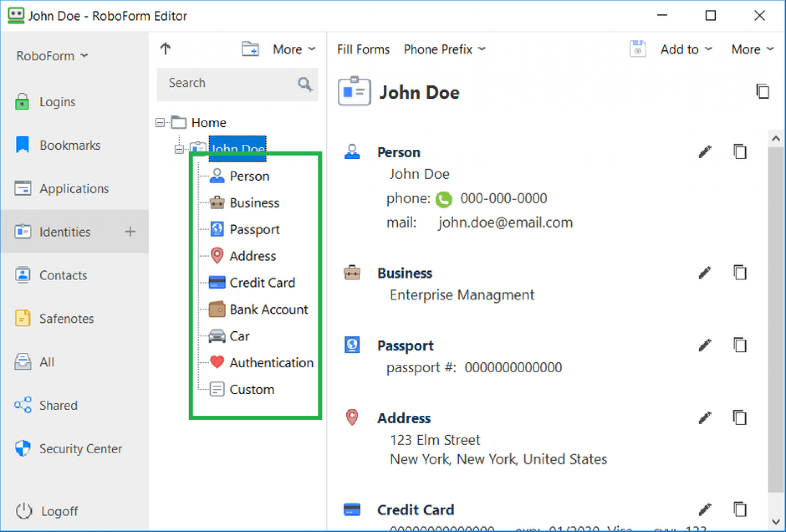The image size is (786, 532).
Task: Click the save floppy disk icon
Action: click(x=637, y=49)
